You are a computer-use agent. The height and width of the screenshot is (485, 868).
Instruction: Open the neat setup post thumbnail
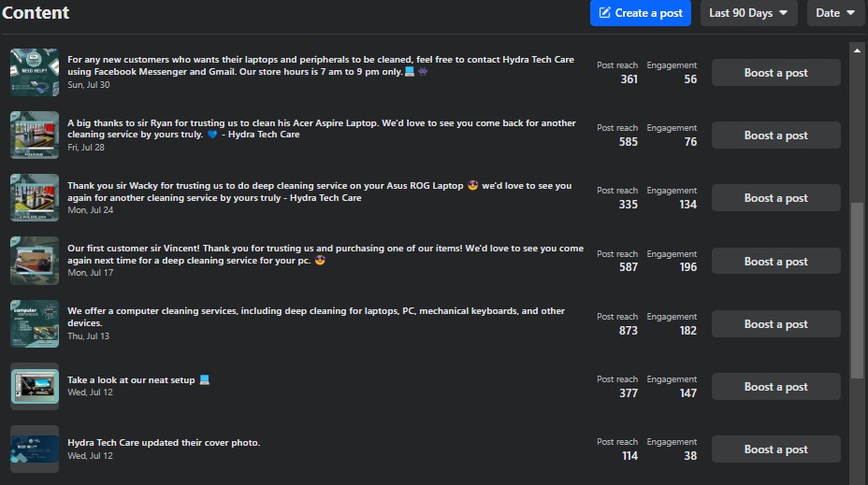coord(35,387)
